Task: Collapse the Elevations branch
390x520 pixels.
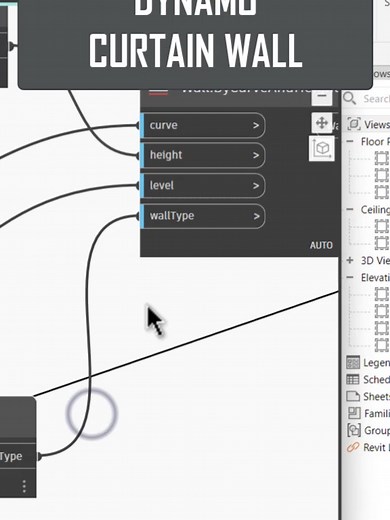Action: click(x=350, y=277)
